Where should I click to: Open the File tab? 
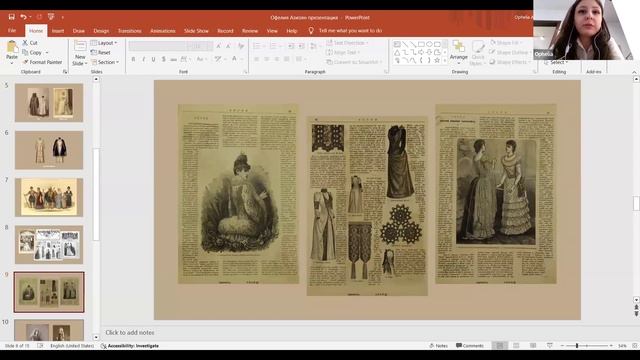12,31
